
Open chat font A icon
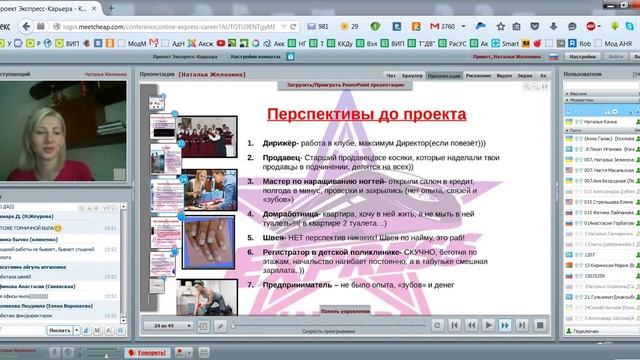[109, 330]
